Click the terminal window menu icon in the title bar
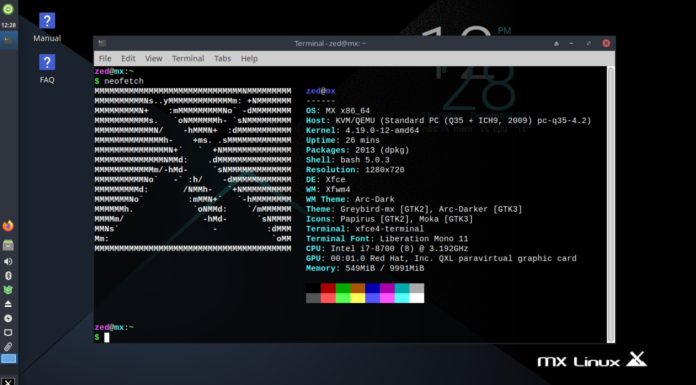This screenshot has width=696, height=385. click(x=102, y=43)
